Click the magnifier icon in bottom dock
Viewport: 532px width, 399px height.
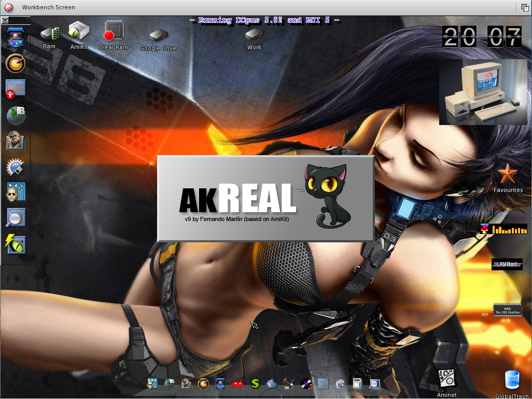(x=374, y=384)
